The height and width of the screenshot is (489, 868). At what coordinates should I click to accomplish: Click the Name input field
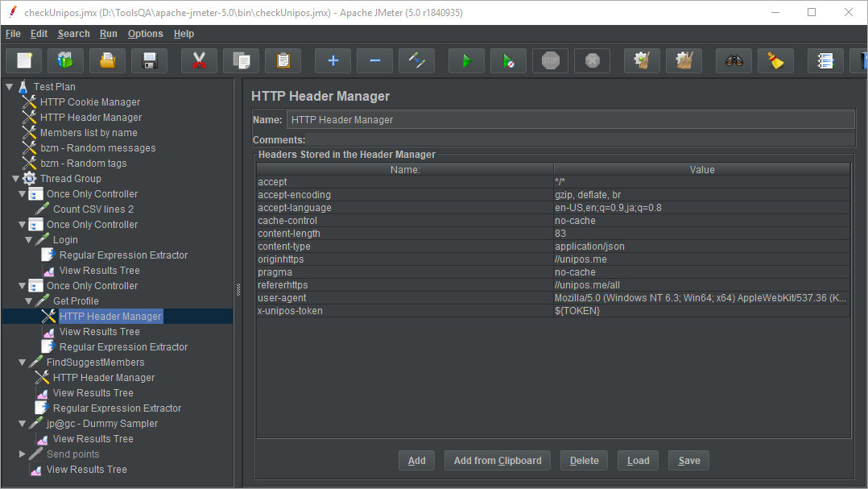pyautogui.click(x=569, y=120)
